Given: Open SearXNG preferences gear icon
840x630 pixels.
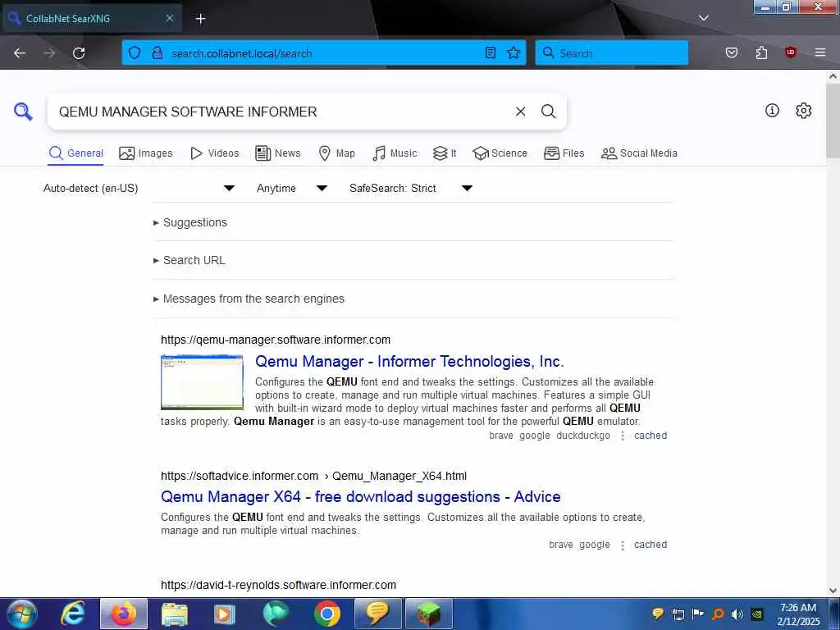Looking at the screenshot, I should pos(803,111).
